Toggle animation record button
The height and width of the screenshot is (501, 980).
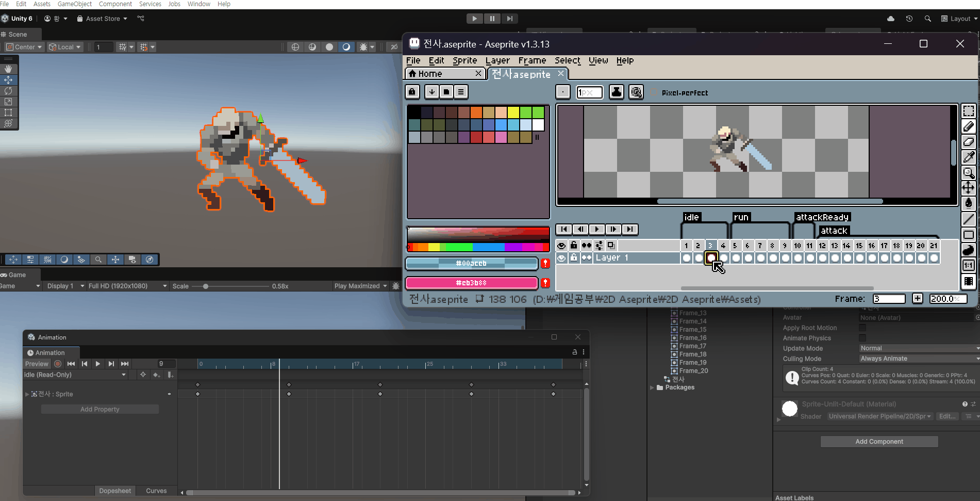point(58,364)
